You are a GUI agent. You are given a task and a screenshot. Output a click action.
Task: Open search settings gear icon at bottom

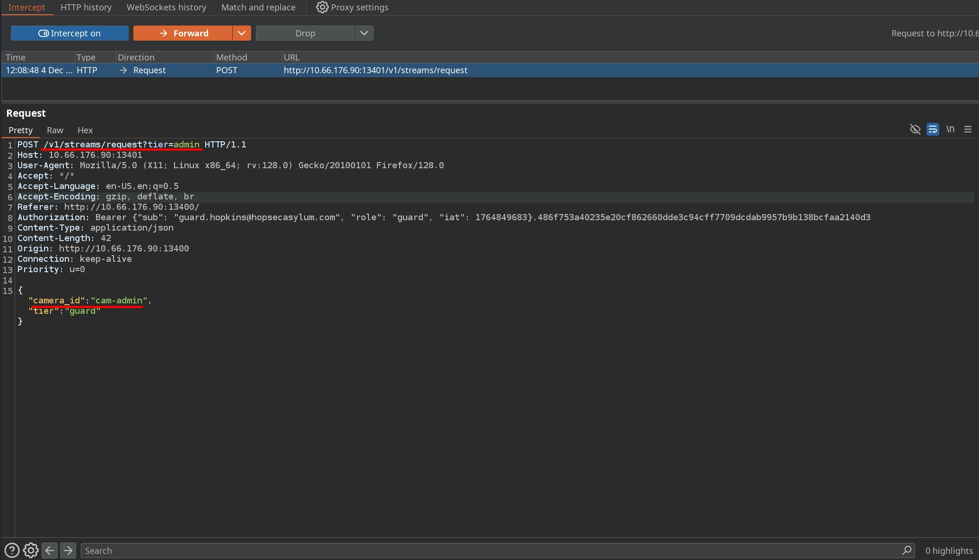pyautogui.click(x=31, y=551)
